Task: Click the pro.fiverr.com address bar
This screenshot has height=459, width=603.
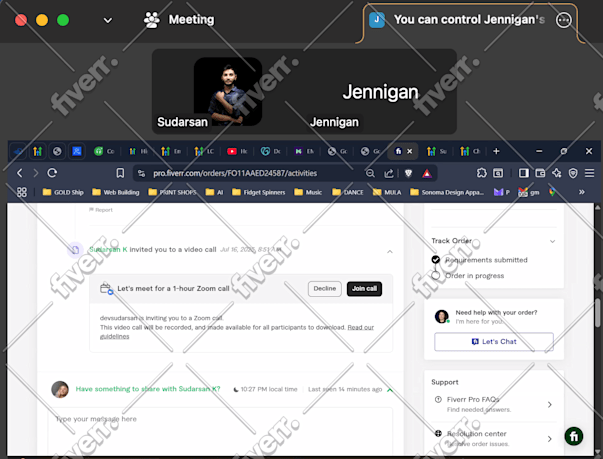Action: coord(235,173)
